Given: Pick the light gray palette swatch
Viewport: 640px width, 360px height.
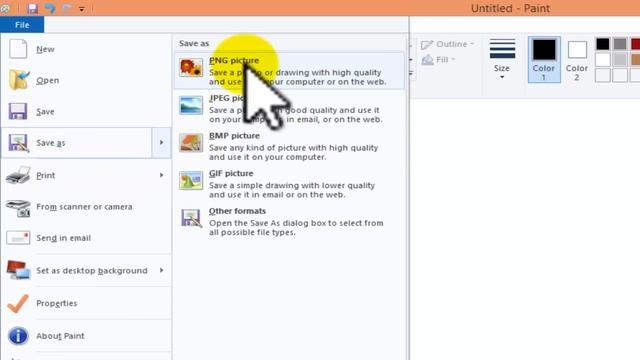Looking at the screenshot, I should click(x=620, y=60).
